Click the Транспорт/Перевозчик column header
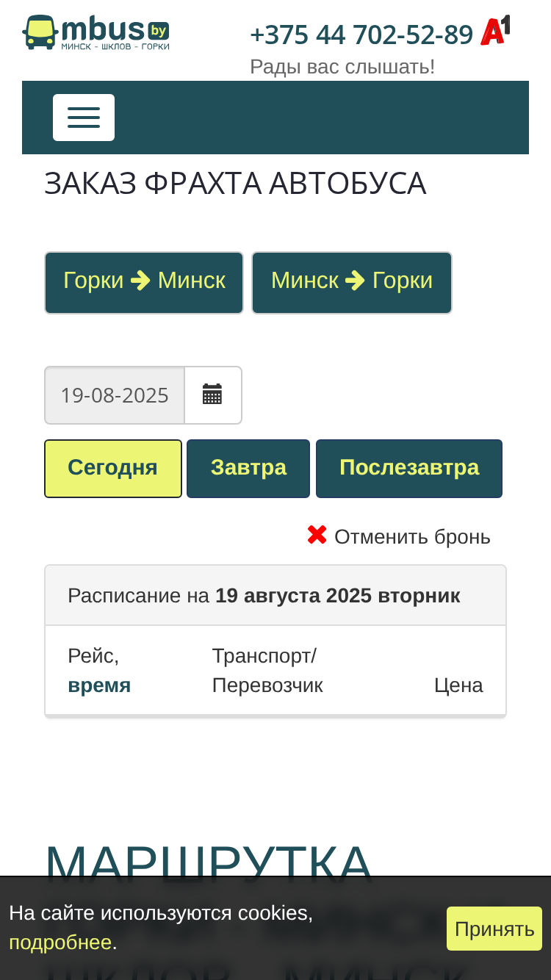Screen dimensions: 551x980 [267, 671]
